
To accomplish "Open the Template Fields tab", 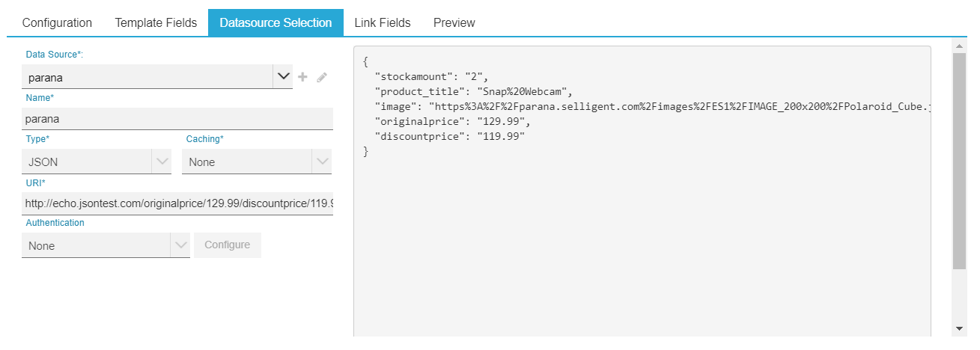I will (x=156, y=22).
